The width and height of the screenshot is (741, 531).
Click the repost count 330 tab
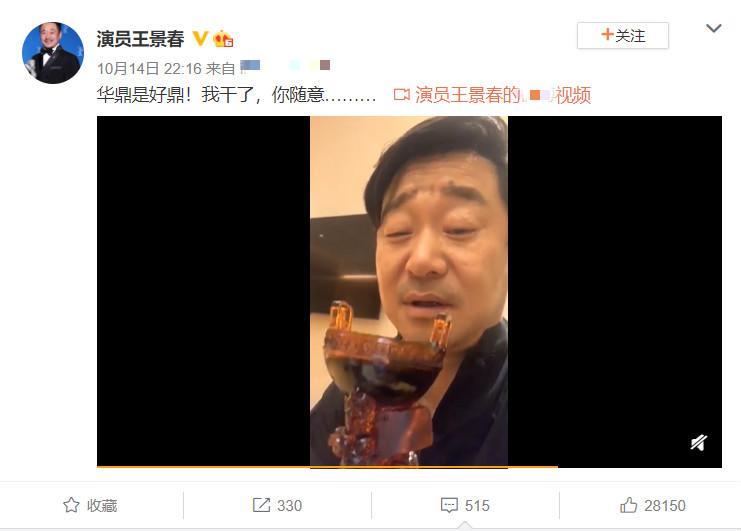click(277, 505)
